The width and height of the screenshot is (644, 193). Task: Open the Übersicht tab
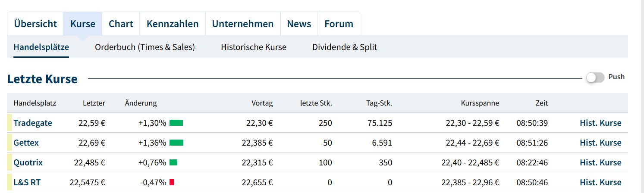[35, 24]
